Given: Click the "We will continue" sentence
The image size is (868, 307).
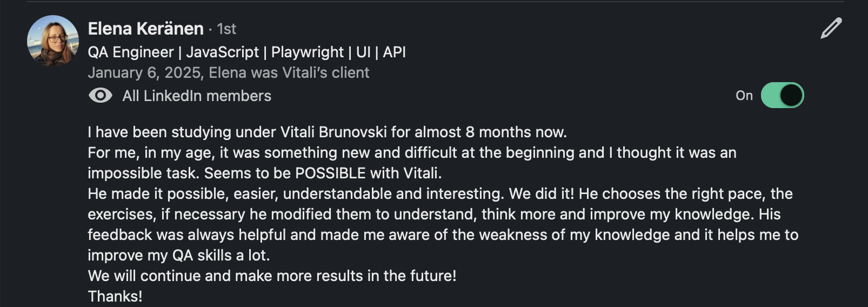Looking at the screenshot, I should (272, 276).
